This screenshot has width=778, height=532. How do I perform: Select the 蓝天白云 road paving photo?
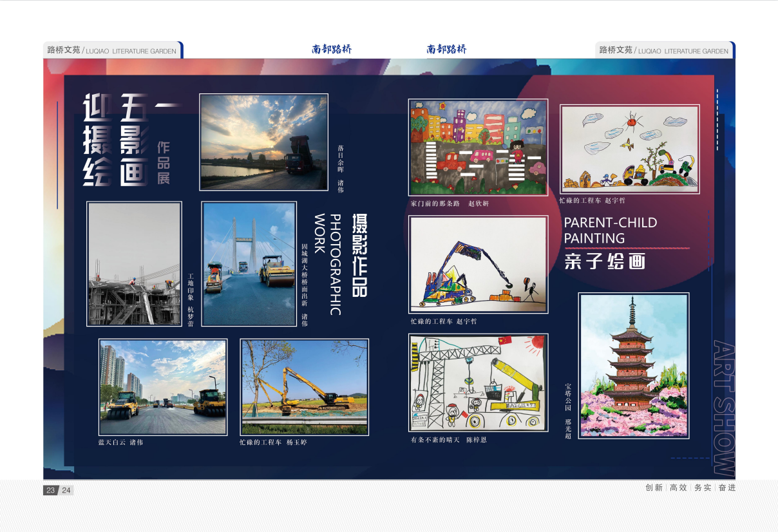click(163, 387)
